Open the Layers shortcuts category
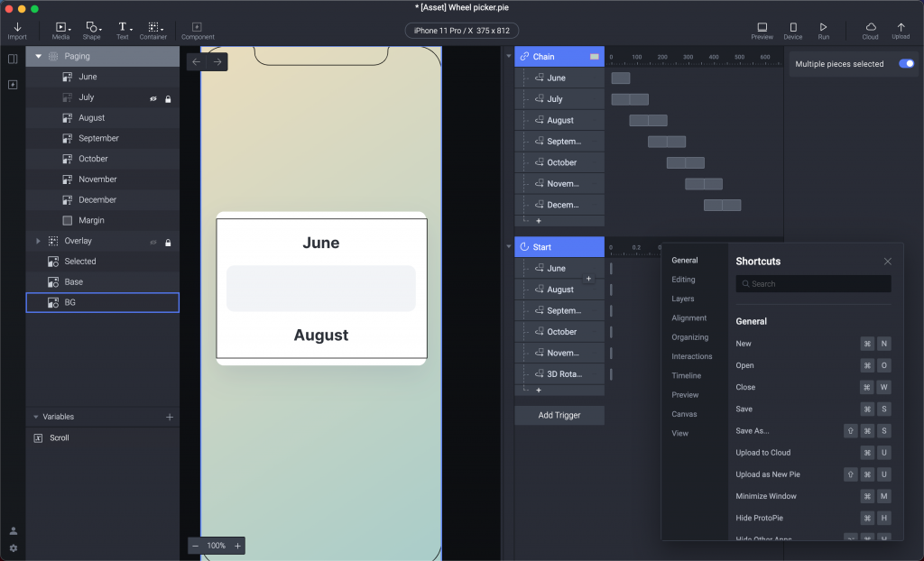The width and height of the screenshot is (924, 561). point(683,299)
